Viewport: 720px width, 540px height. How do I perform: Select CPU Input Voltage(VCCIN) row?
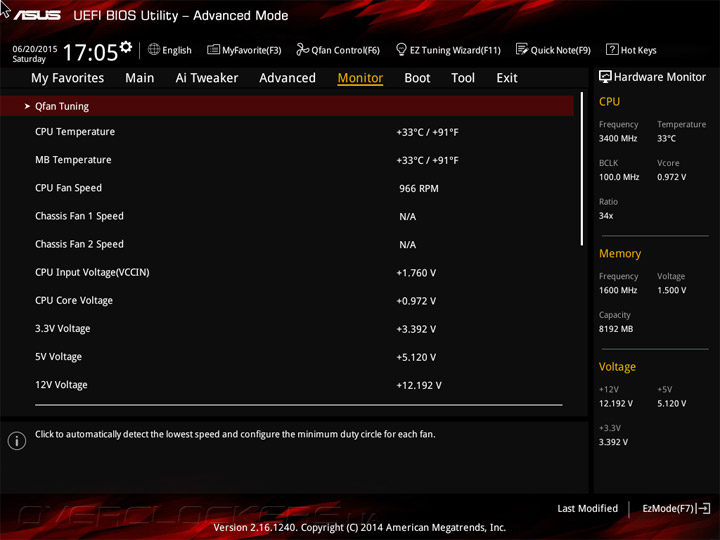click(x=287, y=273)
